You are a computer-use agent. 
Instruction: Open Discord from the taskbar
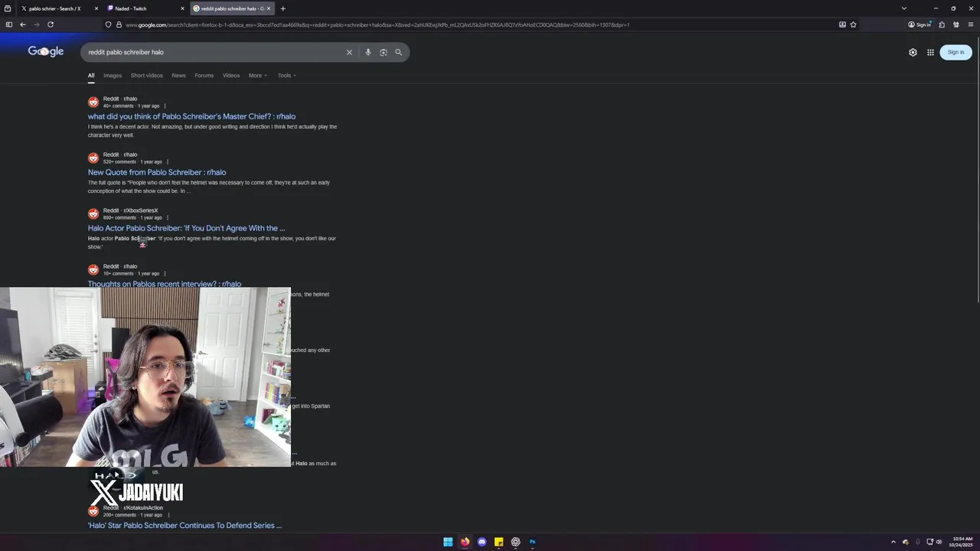coord(482,542)
